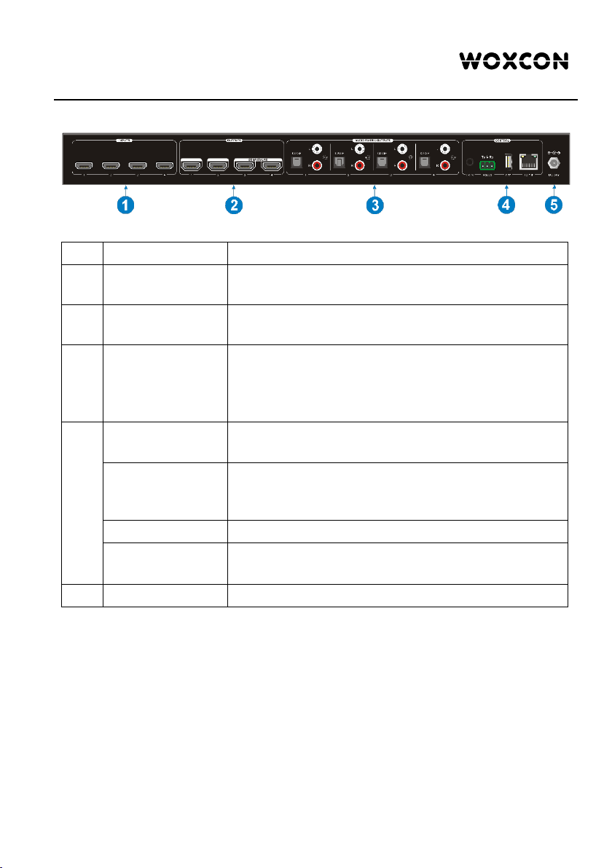Click blue callout number 2
Viewport: 612px width, 868px height.
click(234, 205)
